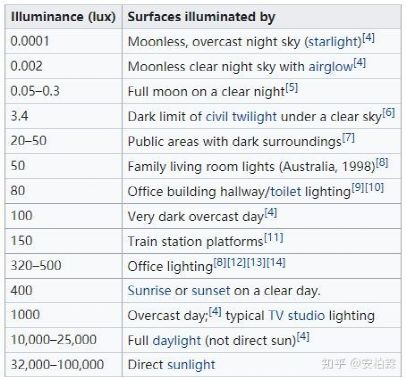406x381 pixels.
Task: Follow the civil twilight link
Action: pos(241,116)
